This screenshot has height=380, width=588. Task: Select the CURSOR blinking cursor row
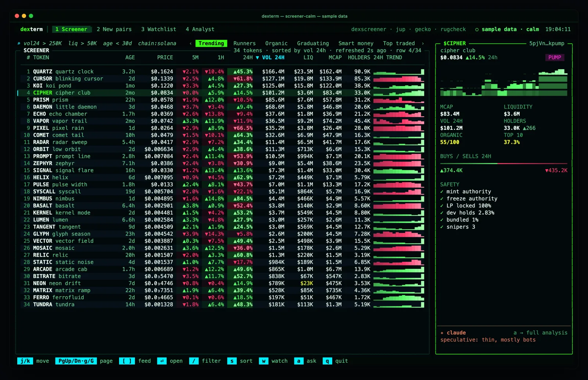pyautogui.click(x=222, y=79)
